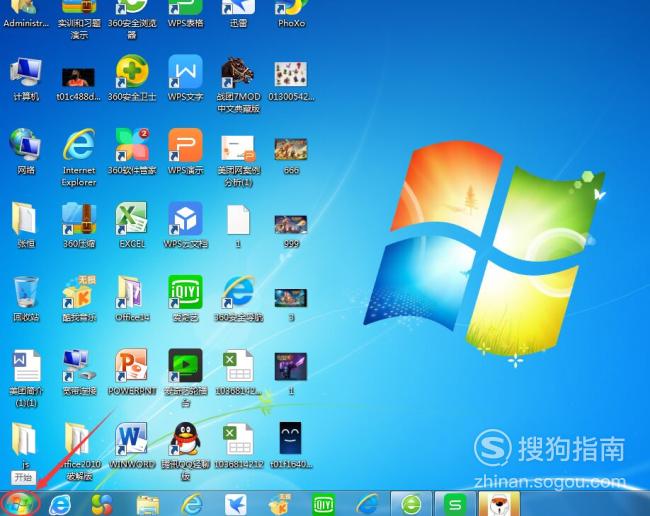
Task: Select the PhoXo desktop shortcut
Action: tap(291, 14)
